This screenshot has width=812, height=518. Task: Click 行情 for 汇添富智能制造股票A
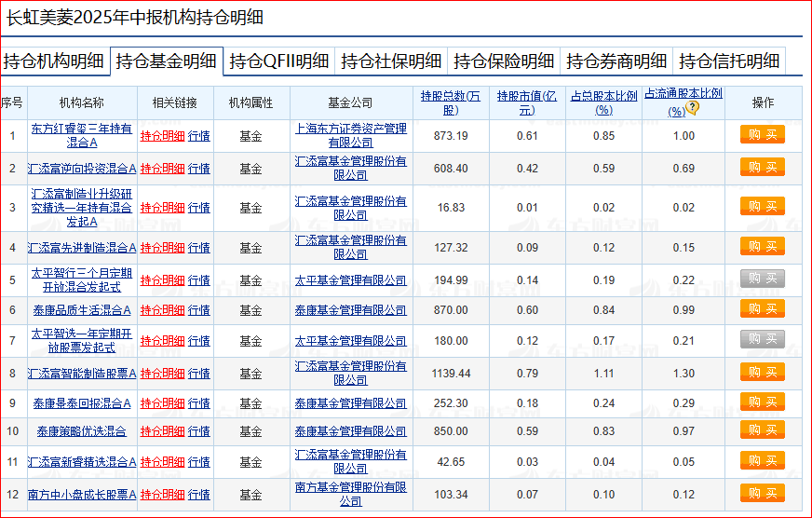pos(199,373)
